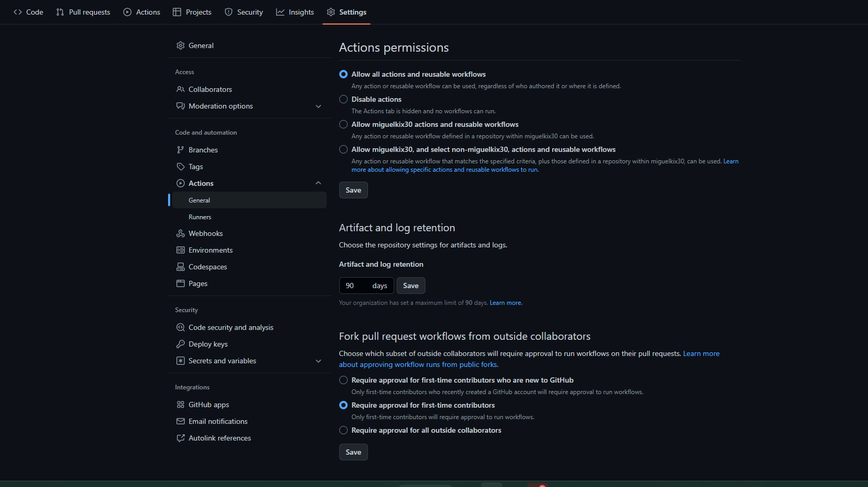Switch to the Pull requests tab
Viewport: 868px width, 487px height.
[x=82, y=12]
